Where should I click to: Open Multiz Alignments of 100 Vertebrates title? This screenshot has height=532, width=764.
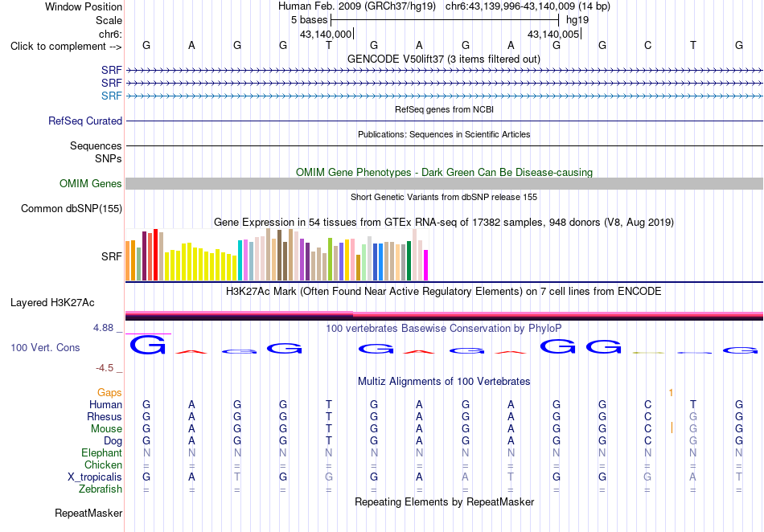click(x=444, y=382)
